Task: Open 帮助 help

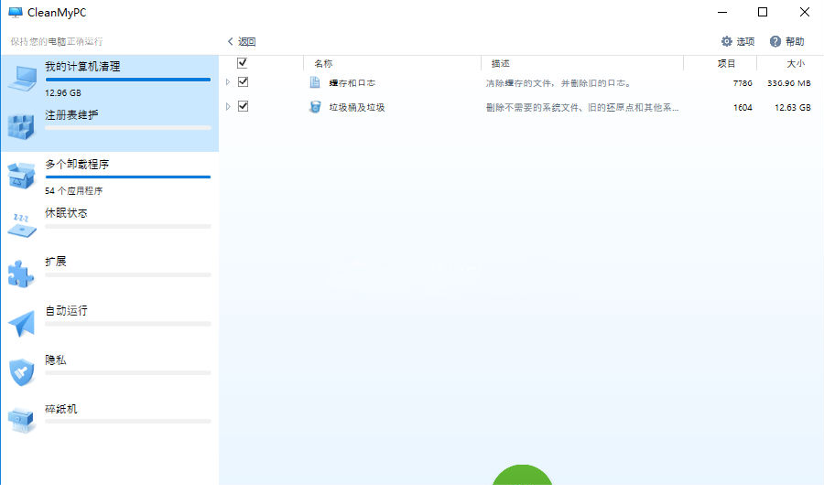Action: [x=786, y=41]
